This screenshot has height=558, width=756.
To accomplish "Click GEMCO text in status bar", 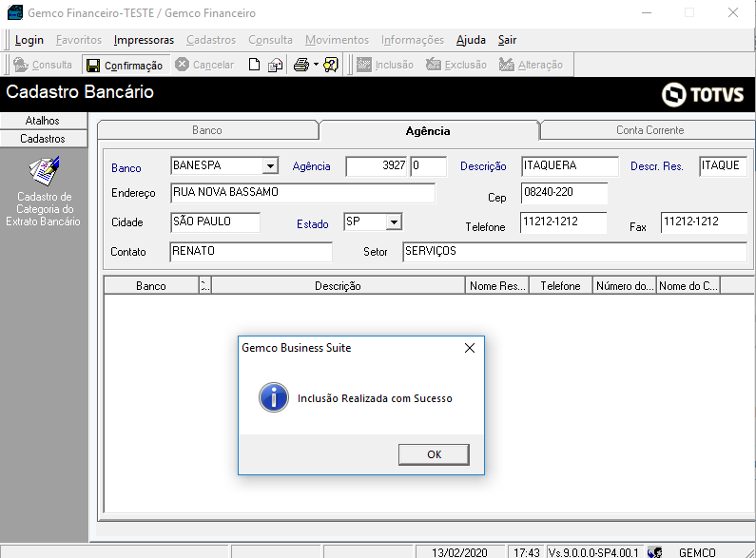I will [697, 552].
